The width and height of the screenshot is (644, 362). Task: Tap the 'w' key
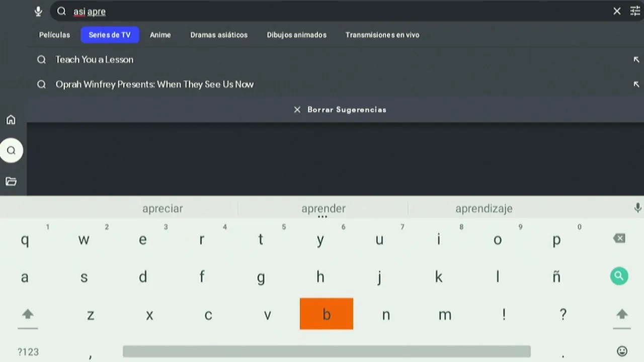[x=84, y=239]
